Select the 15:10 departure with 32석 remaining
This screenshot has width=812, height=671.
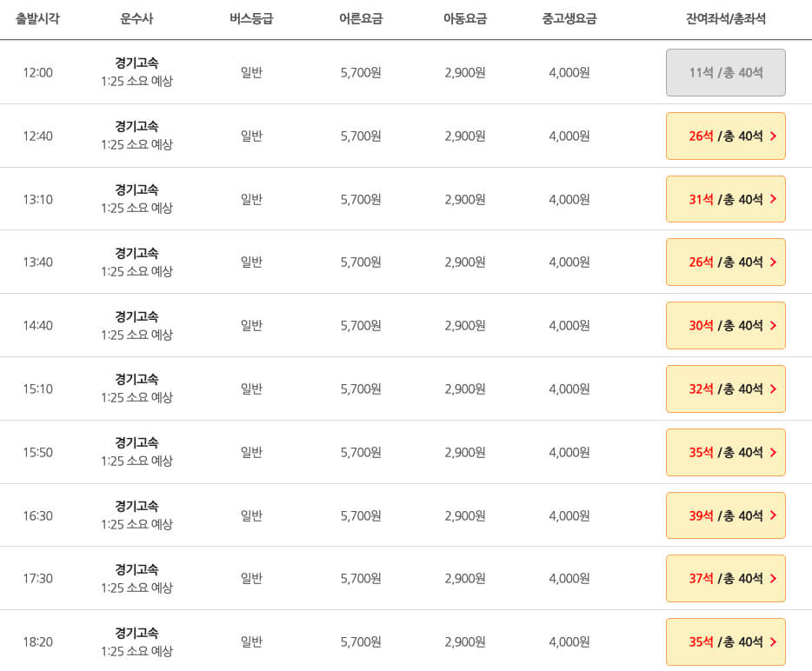[725, 389]
